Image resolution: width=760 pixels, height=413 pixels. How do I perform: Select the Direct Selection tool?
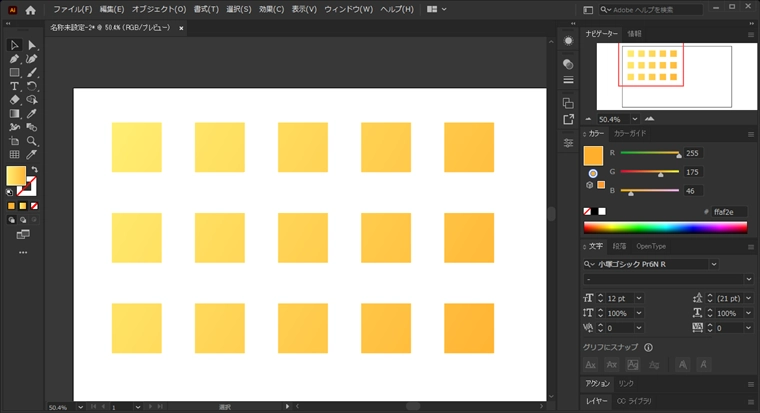(x=32, y=45)
